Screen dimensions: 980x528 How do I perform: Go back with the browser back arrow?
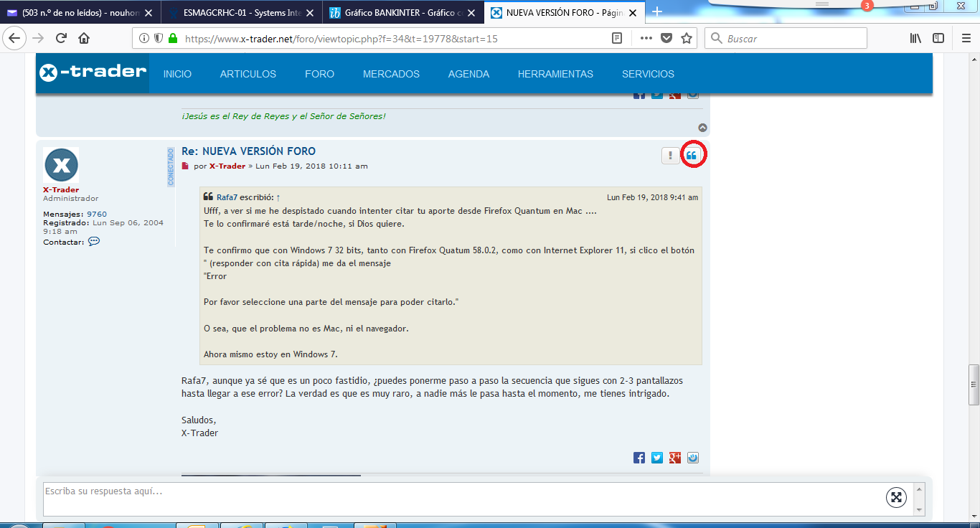click(15, 38)
